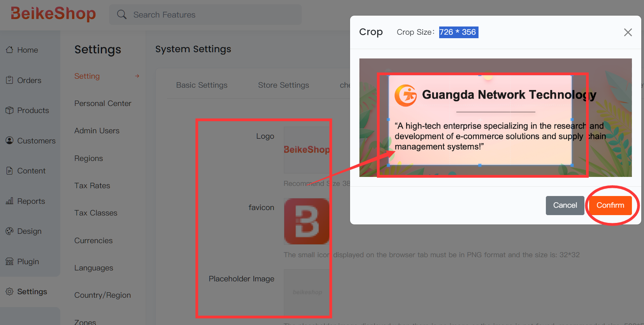Open the Orders section

click(x=30, y=80)
